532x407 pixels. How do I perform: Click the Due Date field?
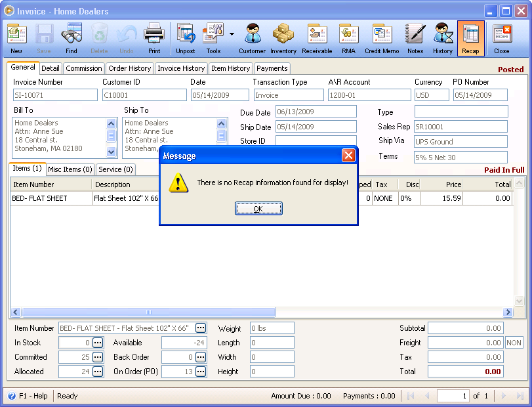pyautogui.click(x=316, y=112)
